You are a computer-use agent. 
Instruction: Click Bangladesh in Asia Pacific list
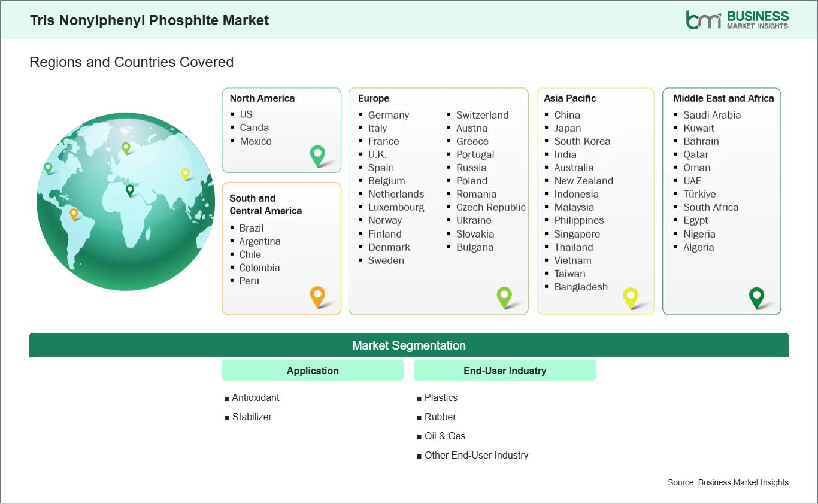[x=581, y=287]
